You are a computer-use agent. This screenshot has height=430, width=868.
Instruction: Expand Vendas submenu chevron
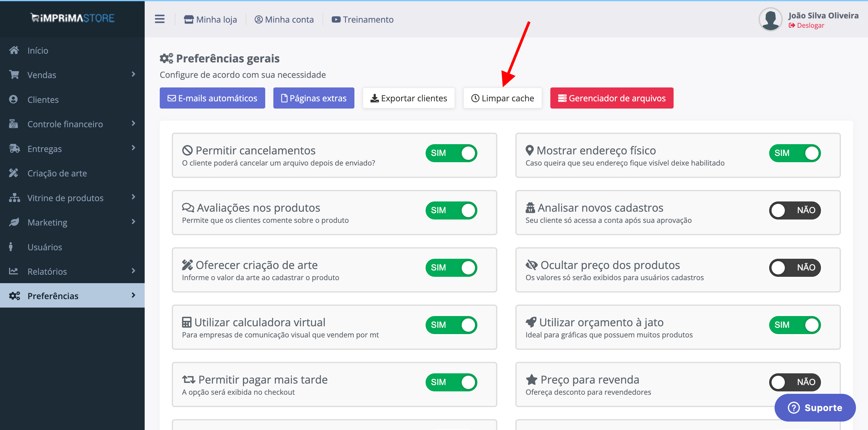pyautogui.click(x=134, y=74)
